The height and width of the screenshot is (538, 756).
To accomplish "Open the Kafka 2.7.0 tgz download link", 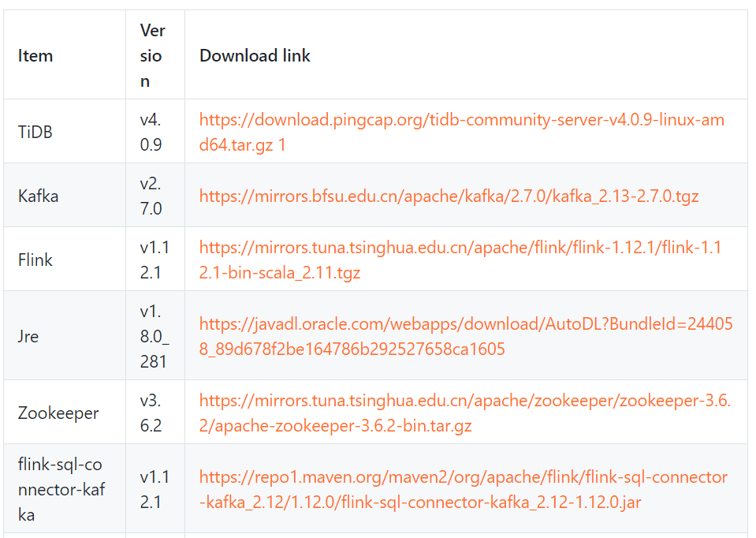I will [449, 196].
